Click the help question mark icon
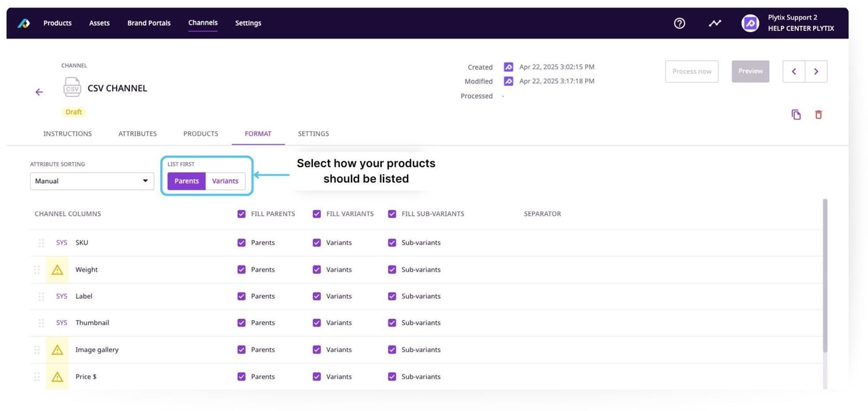The image size is (868, 411). coord(679,23)
